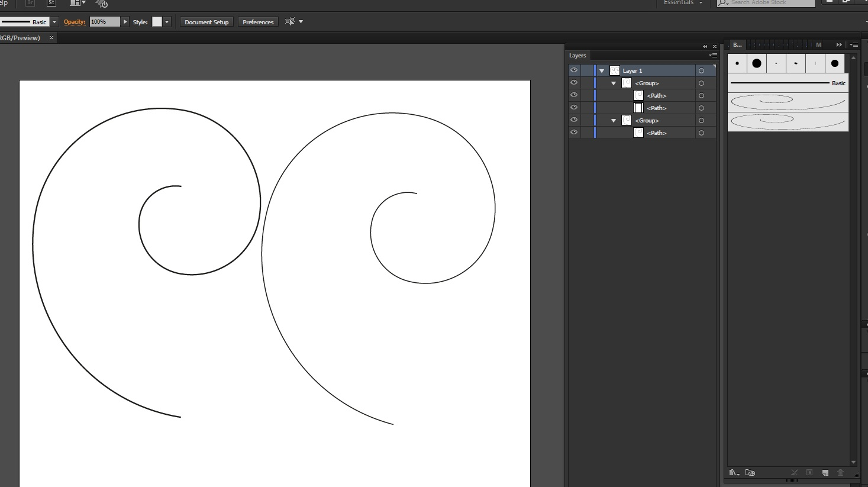Click the Arrange Documents icon
Screen dimensions: 868x487
tap(77, 3)
